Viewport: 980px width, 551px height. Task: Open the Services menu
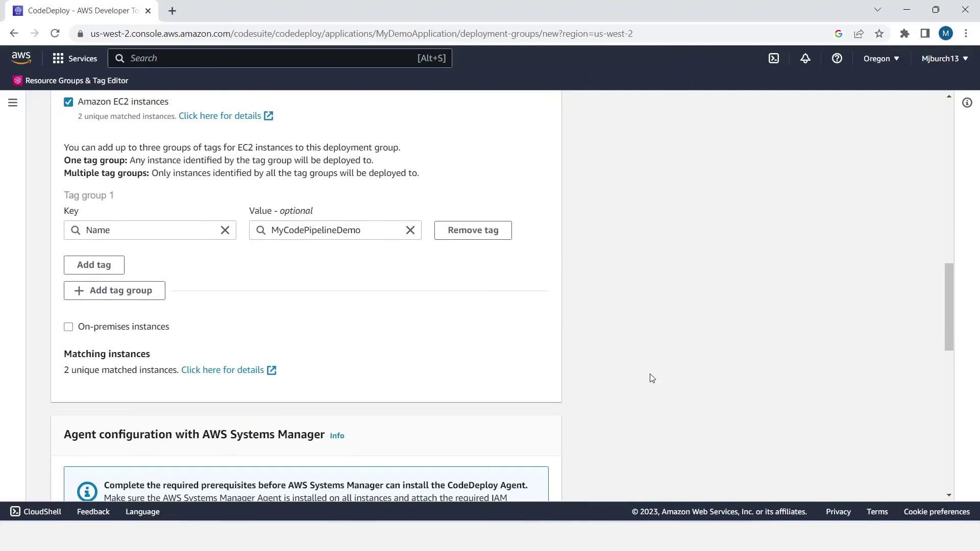click(x=75, y=58)
